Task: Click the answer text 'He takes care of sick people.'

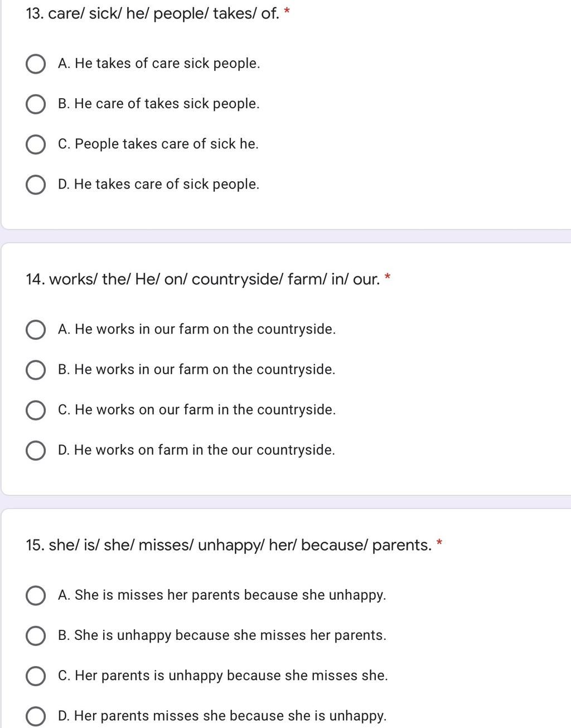Action: (167, 184)
